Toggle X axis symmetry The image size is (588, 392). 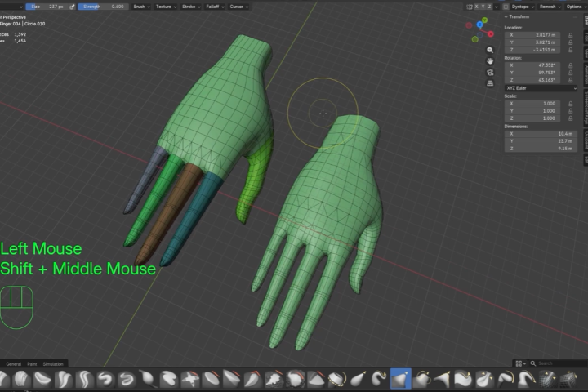(476, 7)
